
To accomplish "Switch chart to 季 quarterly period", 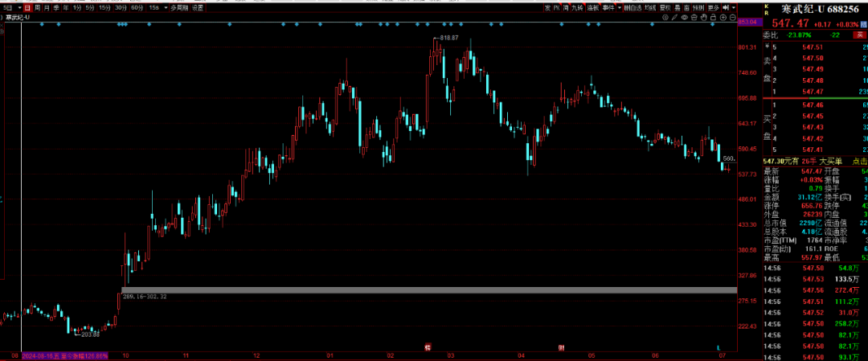I will tap(56, 8).
